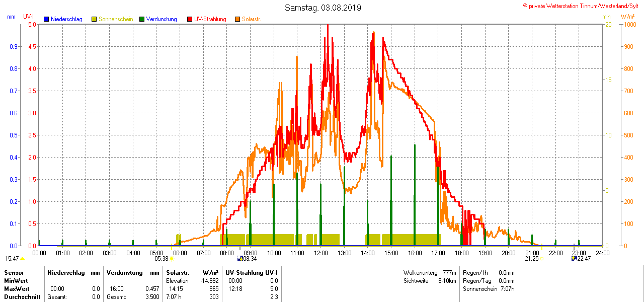
Task: Click the UV average value 2.3
Action: [x=274, y=297]
